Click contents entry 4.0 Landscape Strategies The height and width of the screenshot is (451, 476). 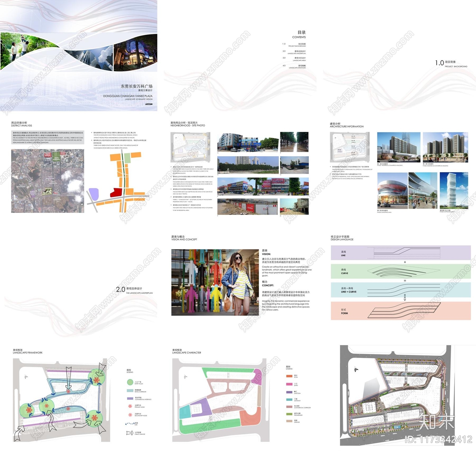click(294, 67)
